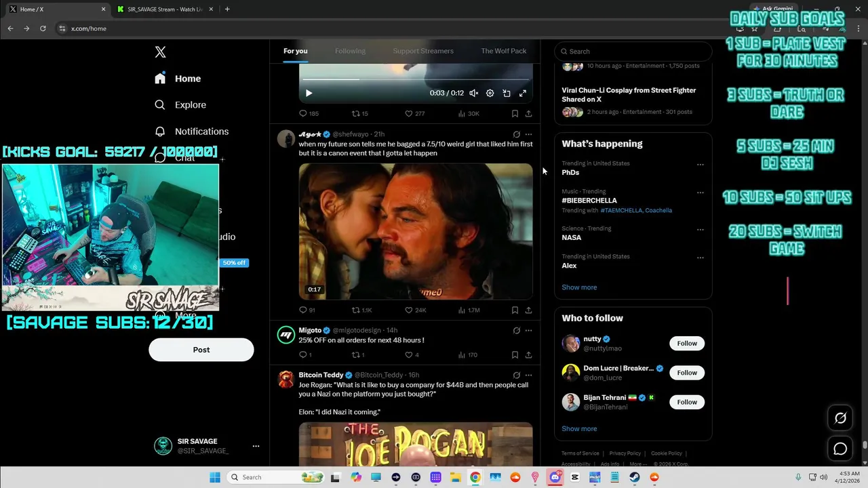Click the search box on X
The width and height of the screenshot is (868, 488).
tap(633, 52)
